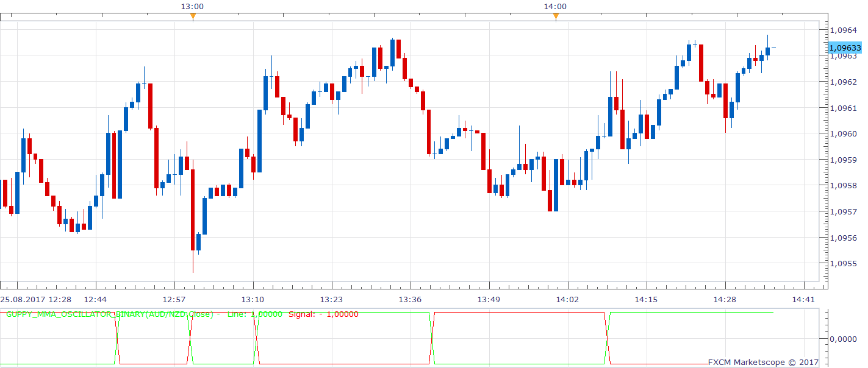Viewport: 868px width, 368px height.
Task: Click the 25.08.2017 12:28 date label
Action: pos(36,299)
